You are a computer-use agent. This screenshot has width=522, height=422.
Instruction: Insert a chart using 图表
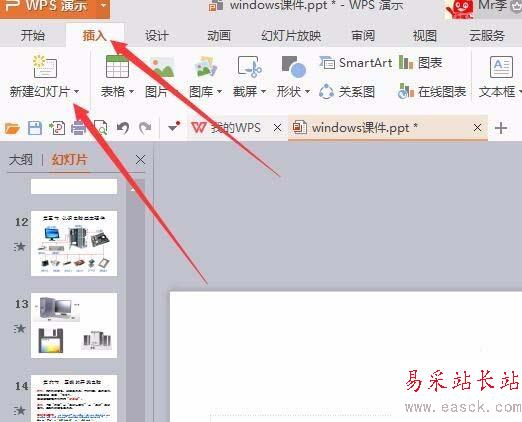pyautogui.click(x=421, y=63)
